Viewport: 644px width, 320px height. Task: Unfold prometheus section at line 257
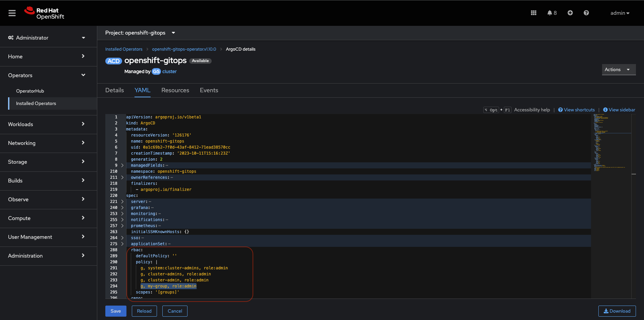122,226
